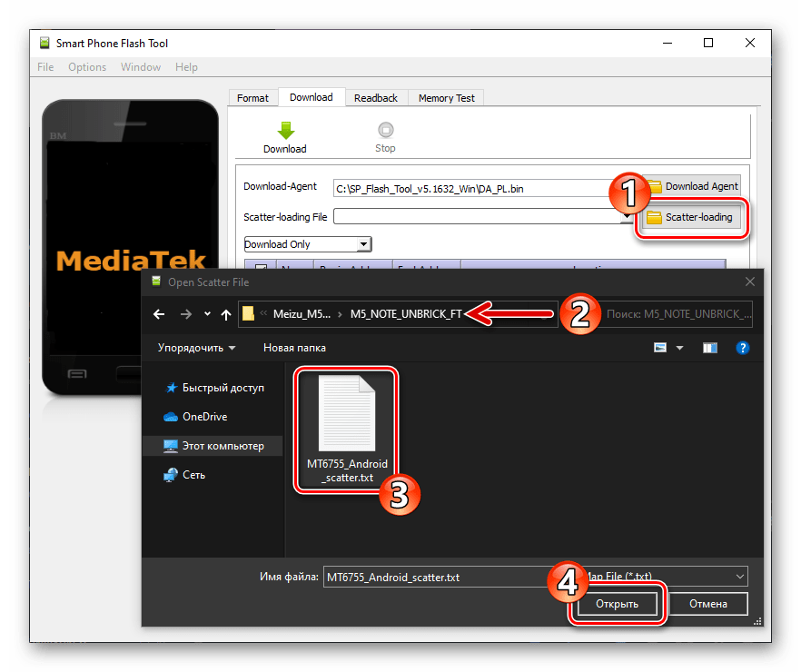Open the Упорядочить dropdown menu
The image size is (801, 672).
click(197, 348)
